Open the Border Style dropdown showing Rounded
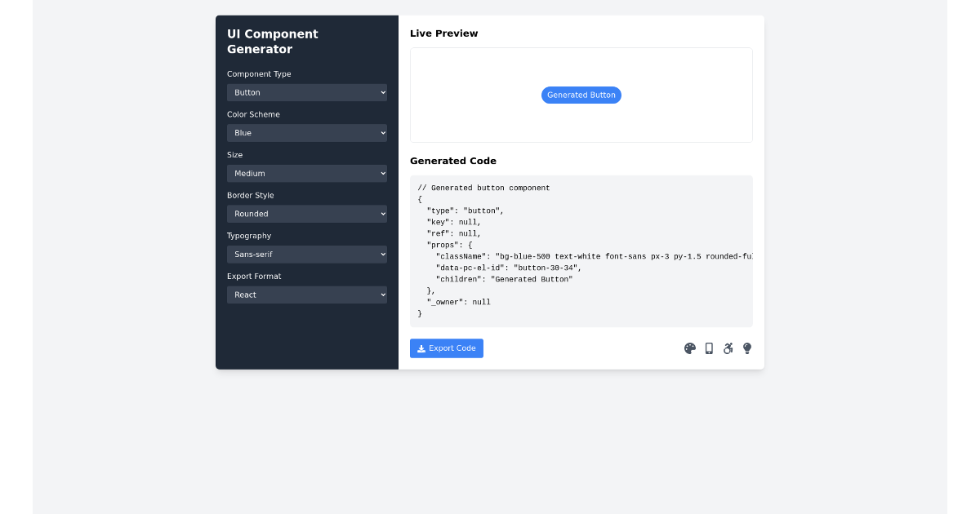Viewport: 980px width, 514px height. (306, 214)
